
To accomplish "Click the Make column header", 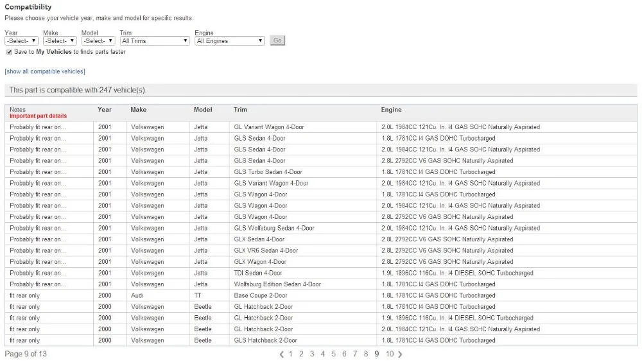I will (139, 110).
